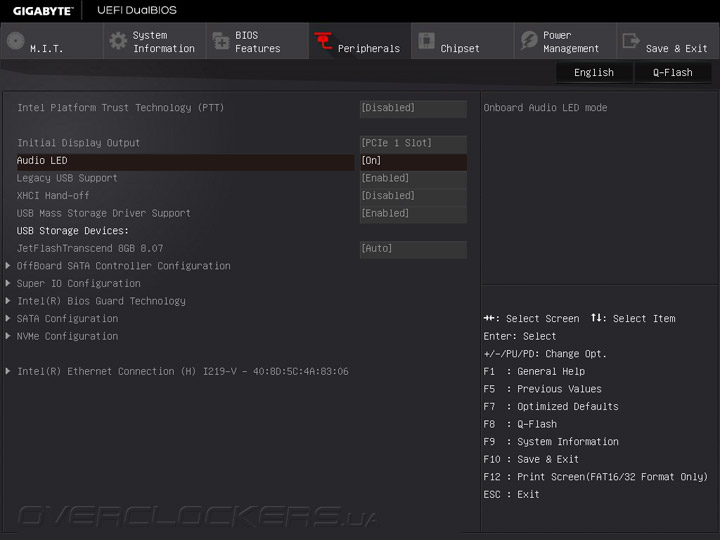Click the Power Management lightning icon
This screenshot has height=540, width=720.
tap(529, 40)
